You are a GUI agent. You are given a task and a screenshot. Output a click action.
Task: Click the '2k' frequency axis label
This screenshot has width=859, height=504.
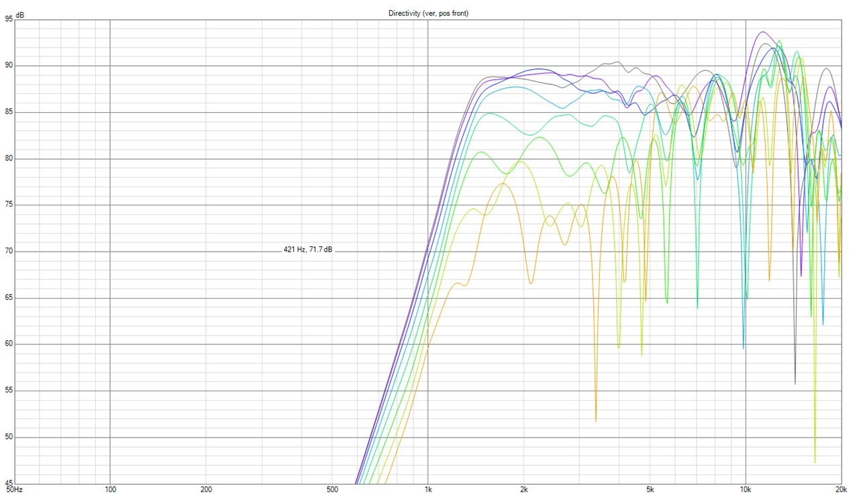(x=524, y=489)
